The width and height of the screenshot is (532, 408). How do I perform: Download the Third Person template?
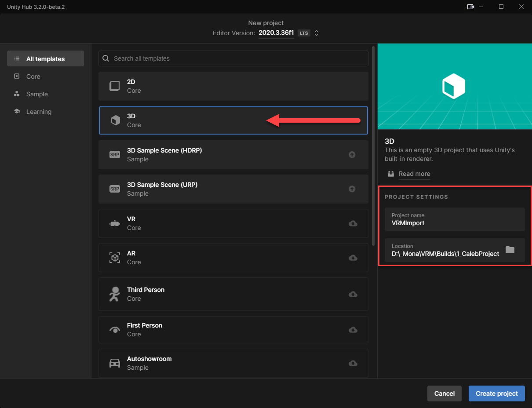coord(353,294)
